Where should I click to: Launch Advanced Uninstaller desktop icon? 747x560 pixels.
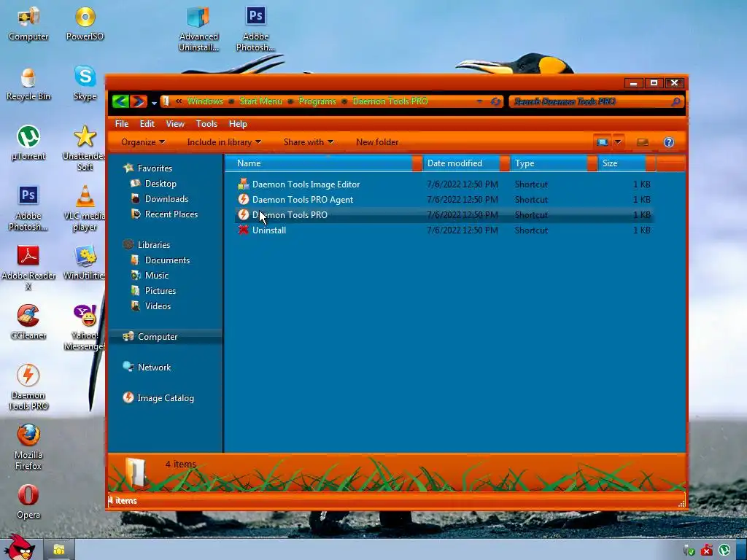(198, 28)
